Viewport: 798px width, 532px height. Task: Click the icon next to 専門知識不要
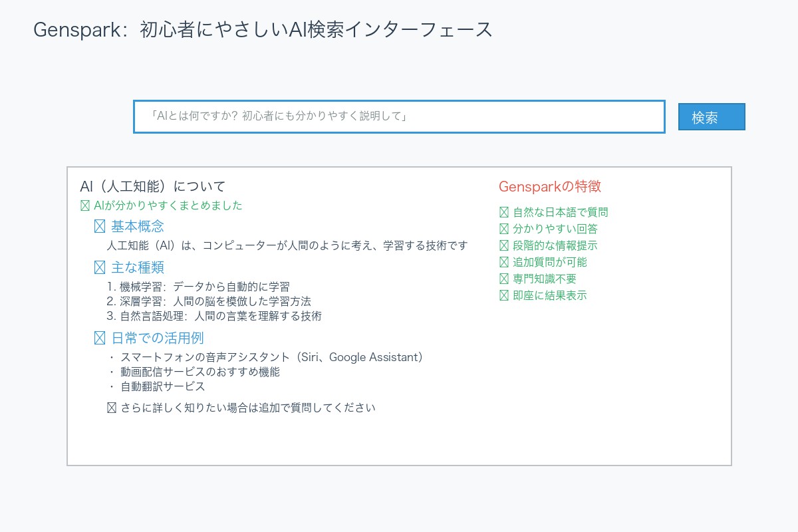tap(503, 279)
